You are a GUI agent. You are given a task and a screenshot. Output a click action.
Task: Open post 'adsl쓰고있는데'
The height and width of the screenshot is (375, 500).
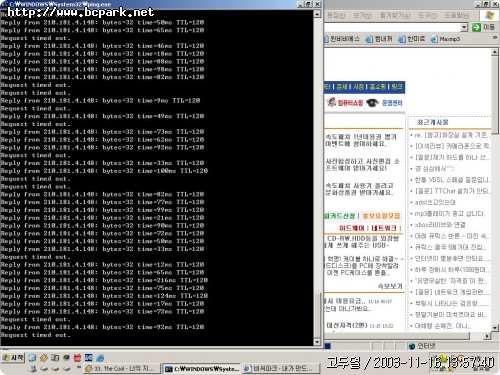click(x=435, y=202)
